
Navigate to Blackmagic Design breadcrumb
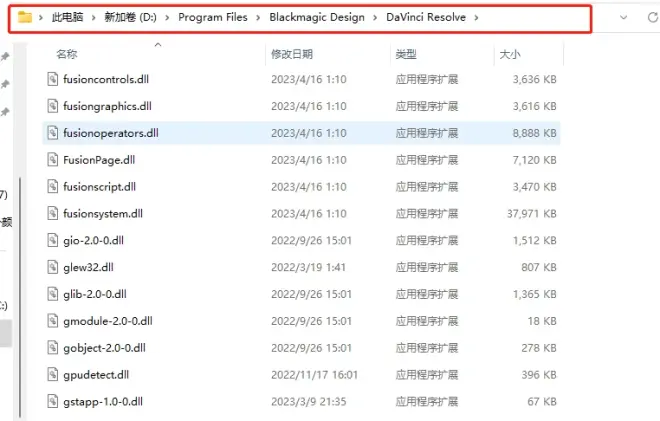317,17
